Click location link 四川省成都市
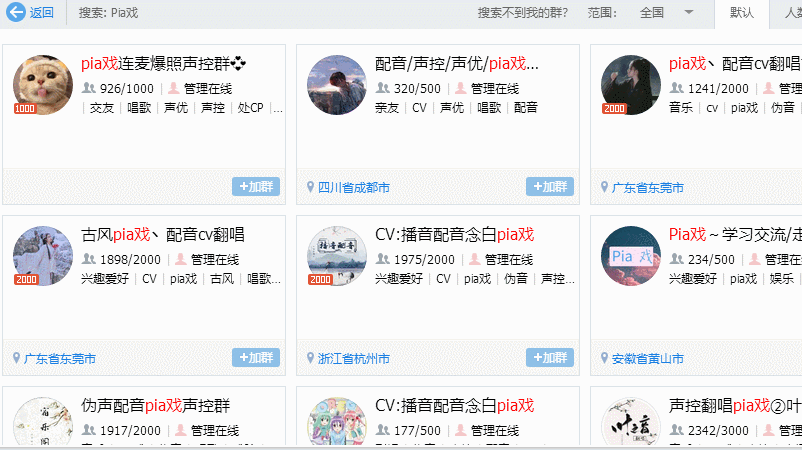The image size is (802, 450). (354, 188)
